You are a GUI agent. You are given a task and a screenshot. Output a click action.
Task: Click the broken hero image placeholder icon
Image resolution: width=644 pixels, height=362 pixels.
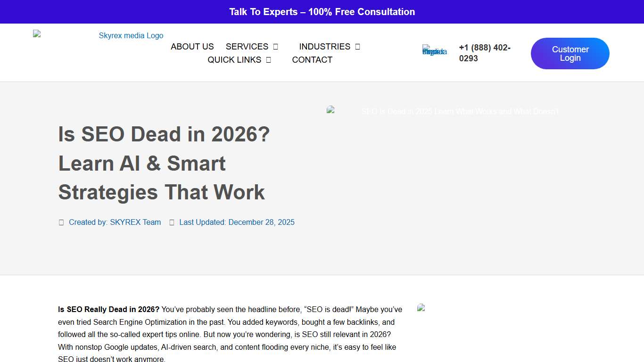(x=330, y=110)
